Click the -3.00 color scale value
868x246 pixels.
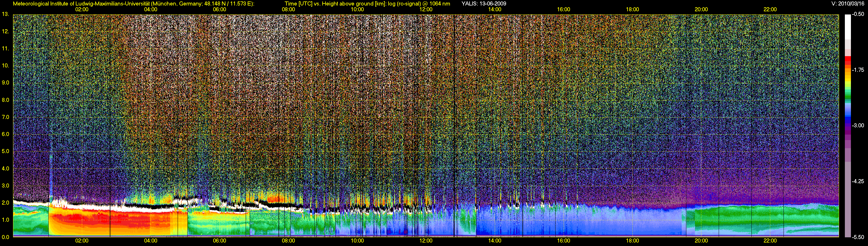(858, 126)
